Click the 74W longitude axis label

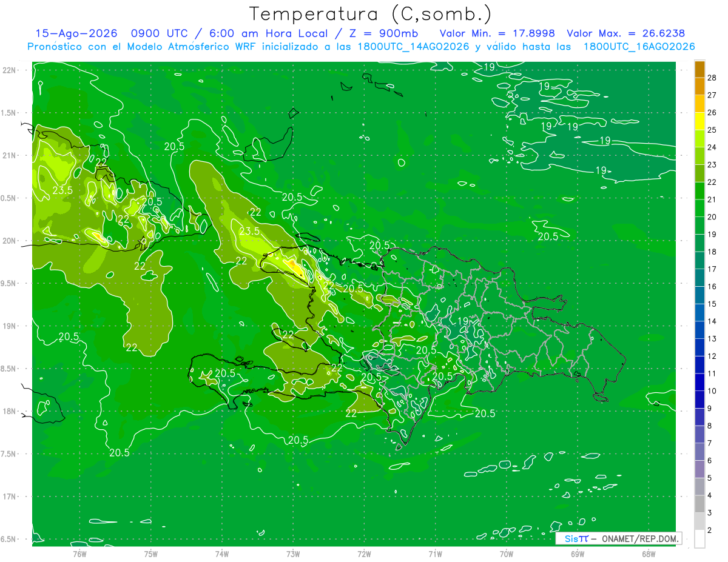(222, 554)
